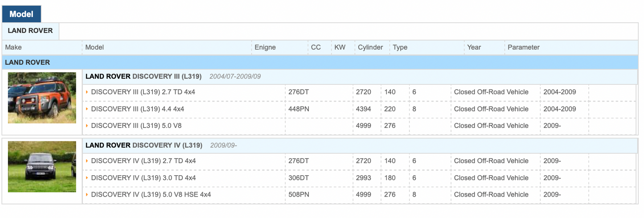Viewport: 644px width, 218px height.
Task: Click the Year column header
Action: coord(474,47)
